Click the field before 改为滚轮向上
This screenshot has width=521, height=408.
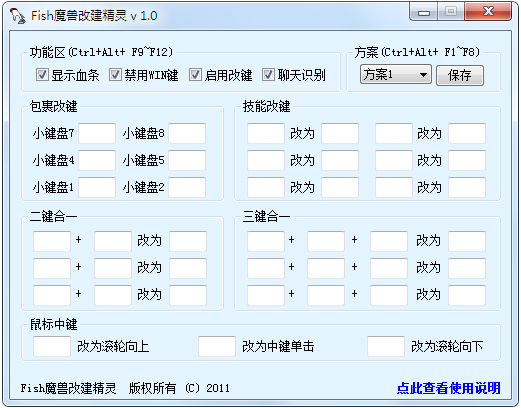(x=52, y=346)
